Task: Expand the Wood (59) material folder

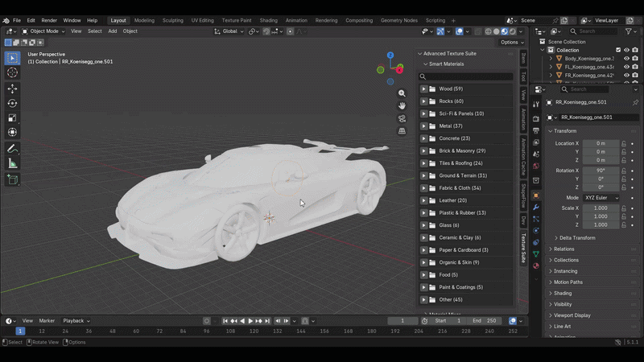Action: pos(424,88)
